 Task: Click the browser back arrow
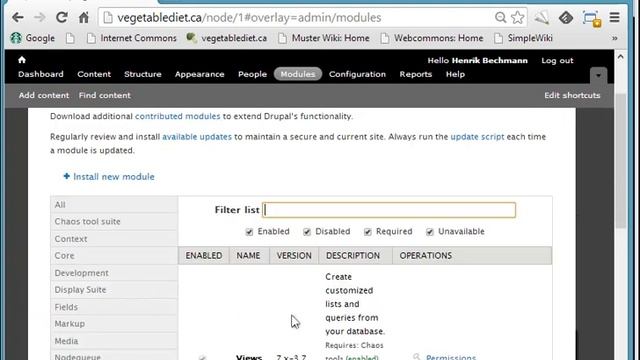18,18
